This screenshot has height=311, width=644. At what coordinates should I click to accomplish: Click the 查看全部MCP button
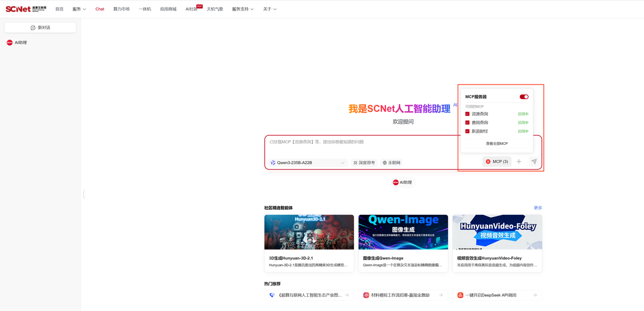tap(497, 143)
